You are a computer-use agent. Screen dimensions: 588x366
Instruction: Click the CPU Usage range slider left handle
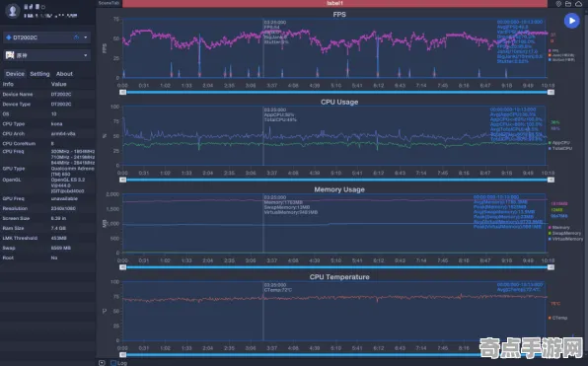122,180
